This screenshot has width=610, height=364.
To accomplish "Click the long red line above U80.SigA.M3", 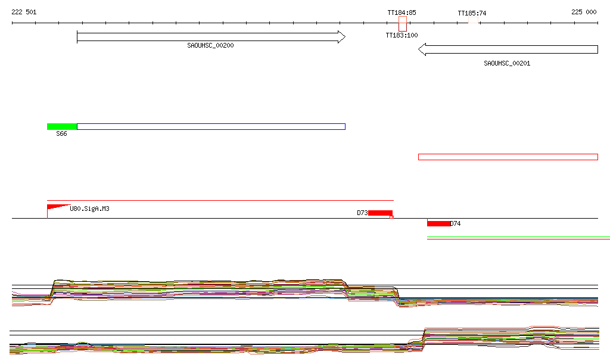I will coord(220,201).
